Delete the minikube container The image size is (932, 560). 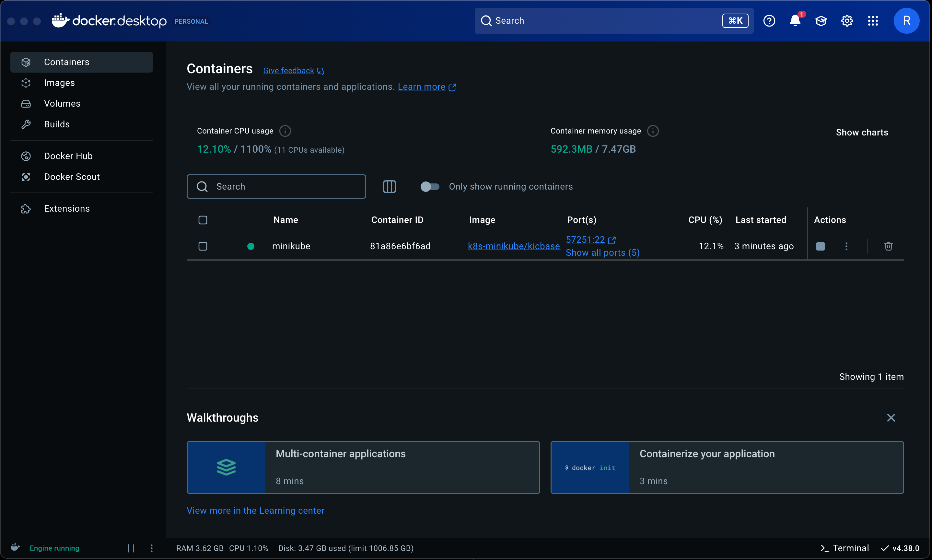[889, 246]
